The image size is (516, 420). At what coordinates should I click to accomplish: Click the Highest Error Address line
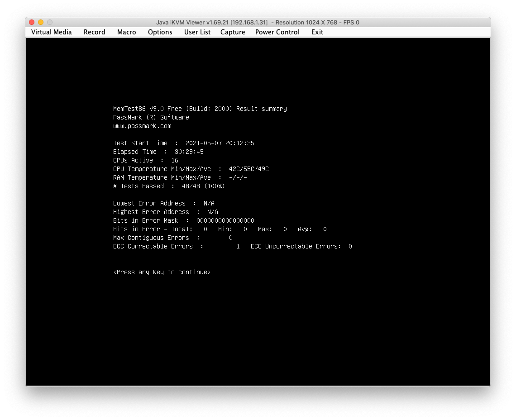coord(166,212)
